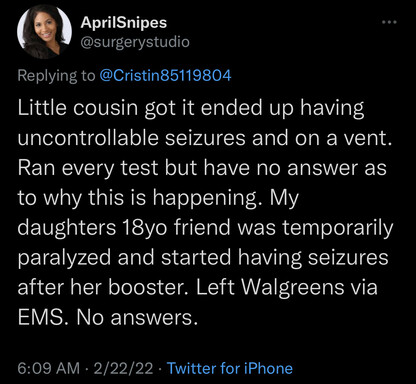The width and height of the screenshot is (416, 384).
Task: Select the 2/22/22 date
Action: pos(123,368)
